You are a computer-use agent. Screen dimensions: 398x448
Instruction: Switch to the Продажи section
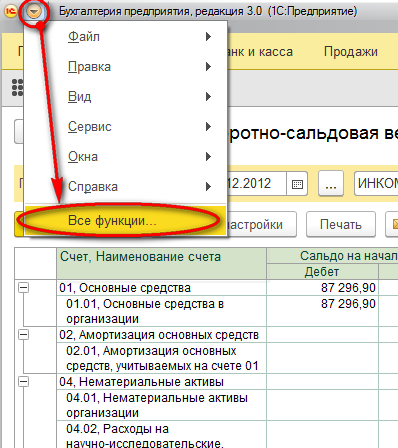pyautogui.click(x=351, y=52)
